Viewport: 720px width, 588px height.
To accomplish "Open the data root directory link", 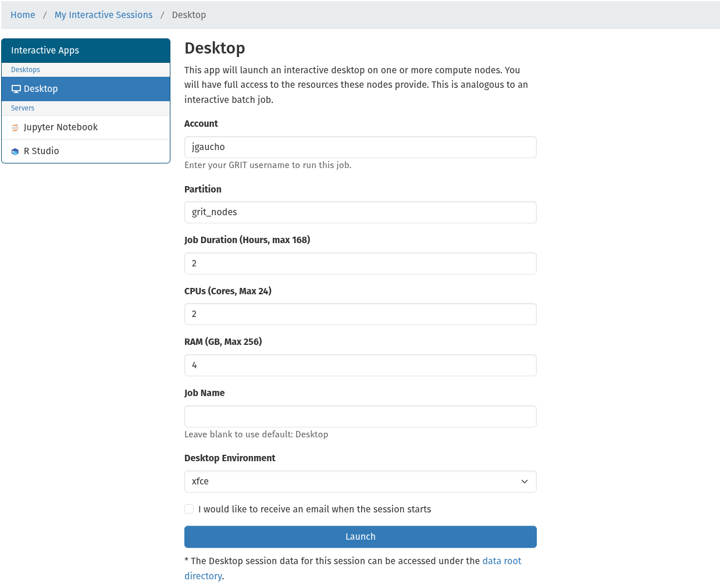I will click(x=501, y=561).
